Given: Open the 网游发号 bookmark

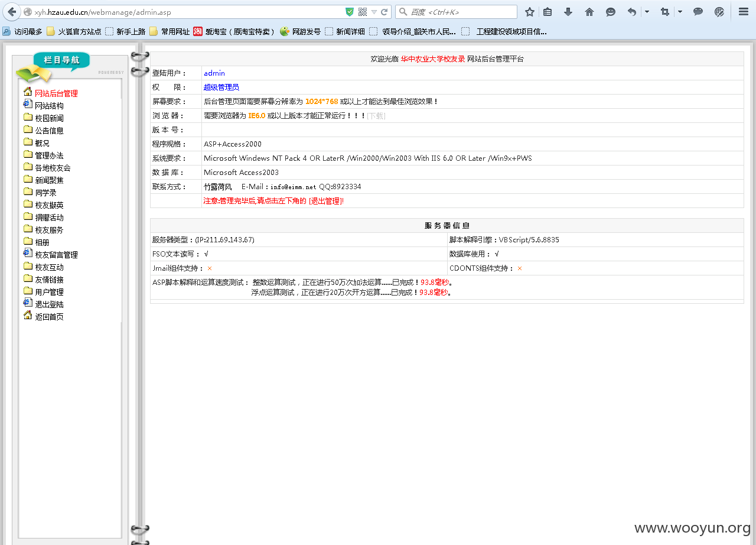Looking at the screenshot, I should 301,31.
